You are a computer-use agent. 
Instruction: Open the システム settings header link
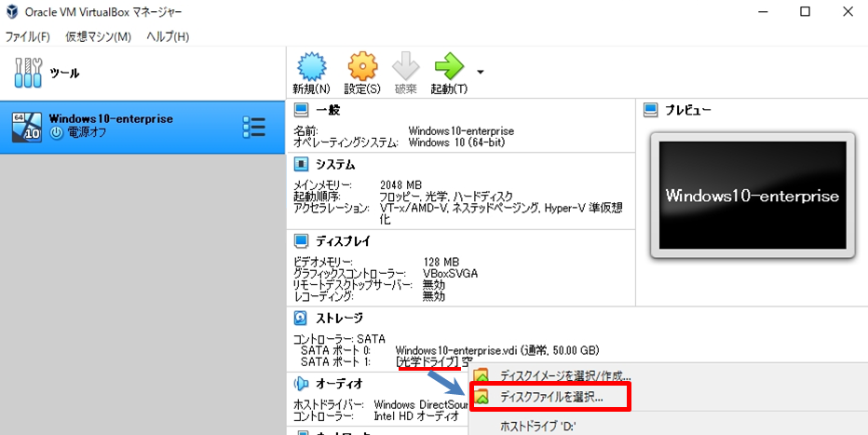click(x=335, y=164)
